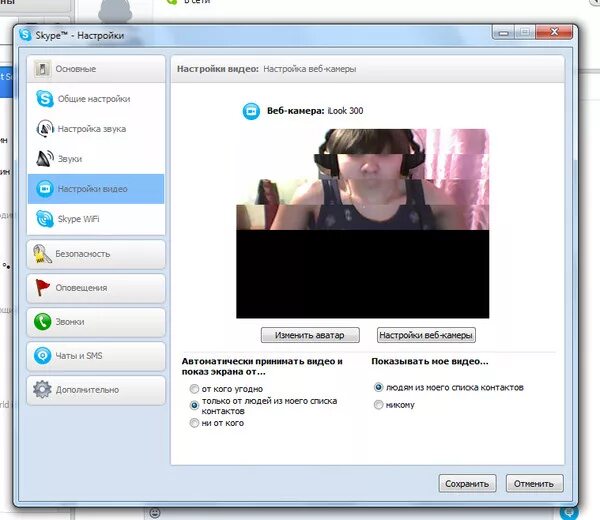Screen dimensions: 600x520
Task: Close the Skype Настройки window
Action: coord(554,33)
